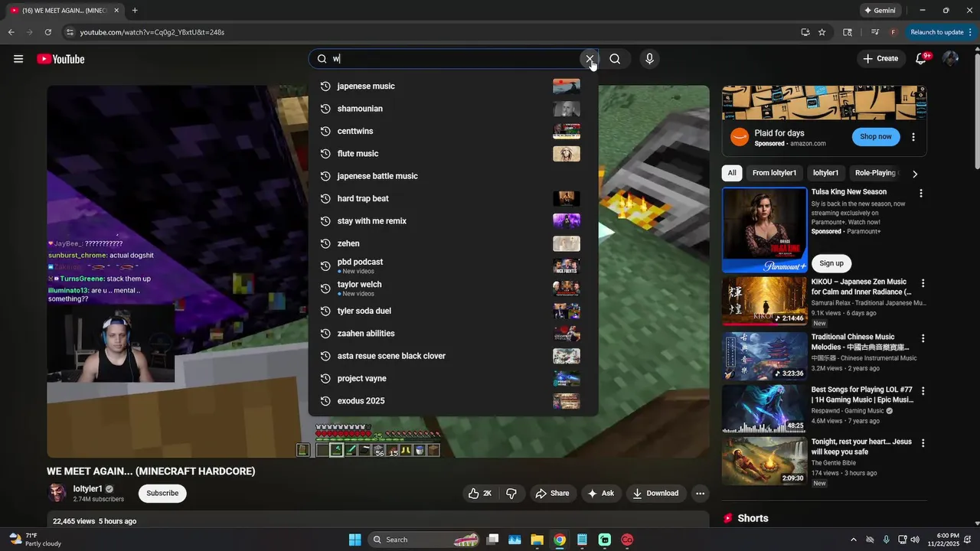Open options for KIKOU Zen Music video

(923, 283)
